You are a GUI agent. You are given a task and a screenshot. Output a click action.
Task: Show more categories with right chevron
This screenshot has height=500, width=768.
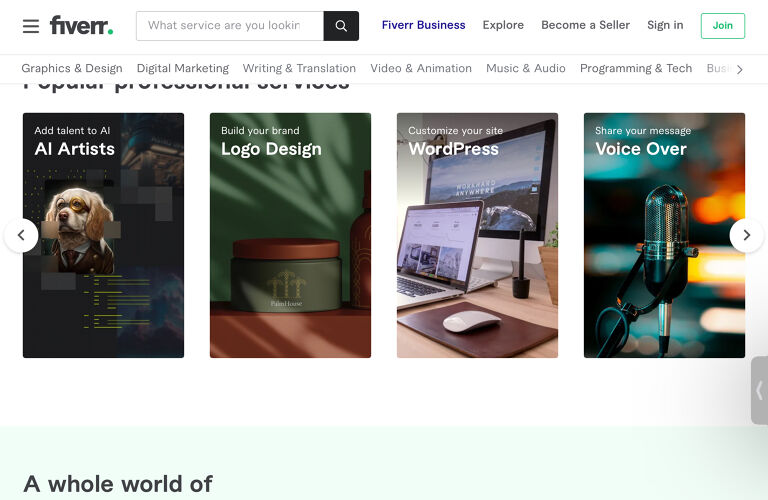click(740, 69)
